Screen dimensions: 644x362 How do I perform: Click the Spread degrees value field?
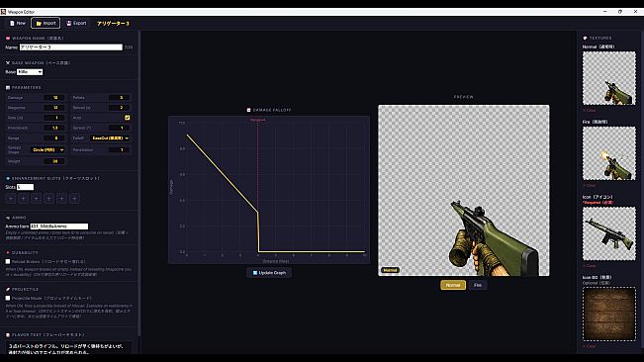(x=119, y=128)
